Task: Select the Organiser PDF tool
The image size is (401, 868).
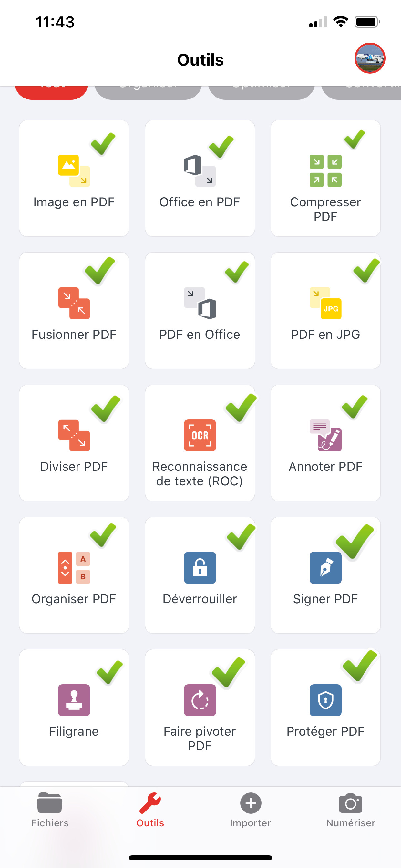Action: click(x=74, y=575)
